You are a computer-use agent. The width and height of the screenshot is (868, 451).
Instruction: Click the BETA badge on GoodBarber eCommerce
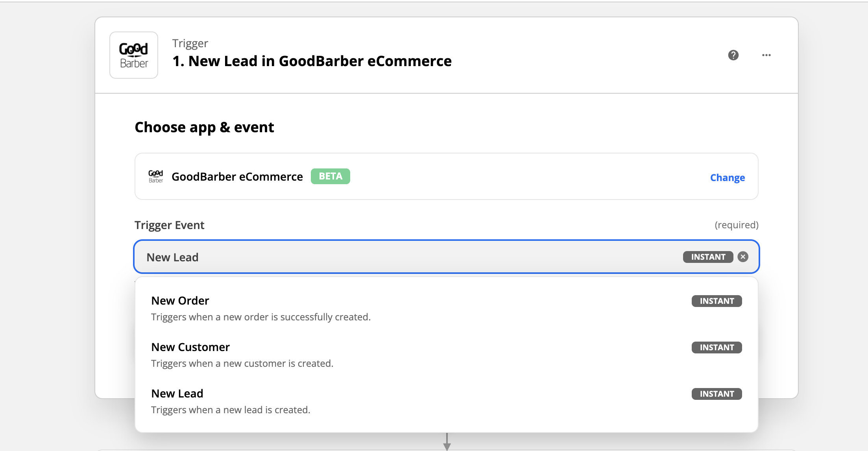[x=330, y=176]
